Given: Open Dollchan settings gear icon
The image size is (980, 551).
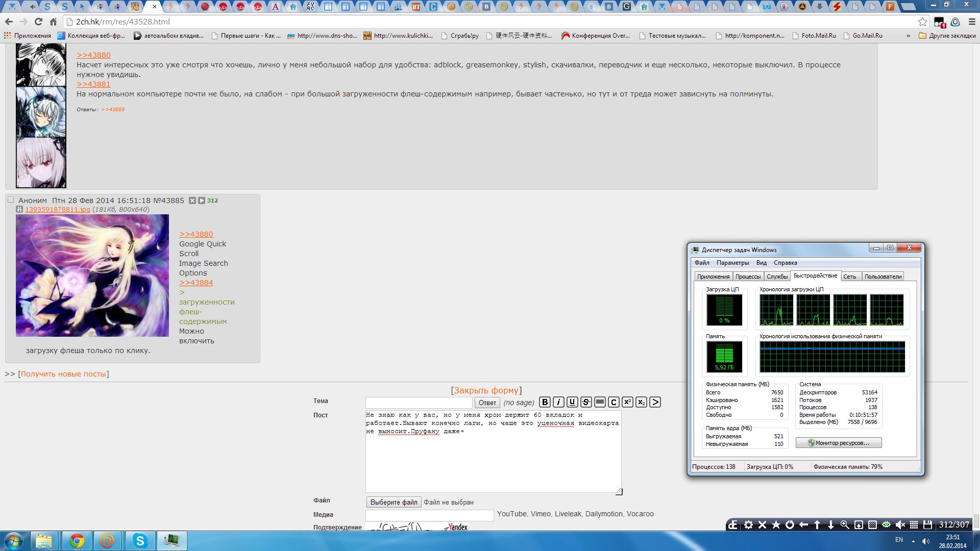Looking at the screenshot, I should [x=748, y=525].
